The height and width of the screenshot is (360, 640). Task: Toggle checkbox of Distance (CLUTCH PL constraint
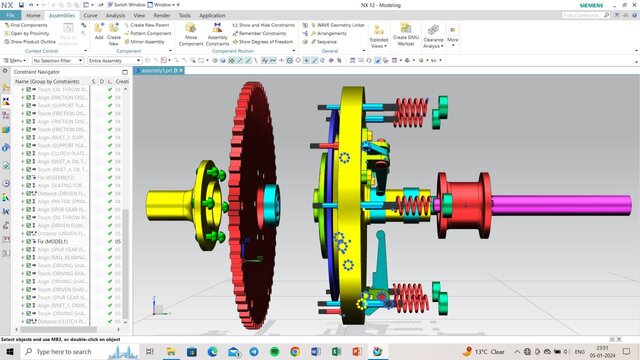click(29, 321)
